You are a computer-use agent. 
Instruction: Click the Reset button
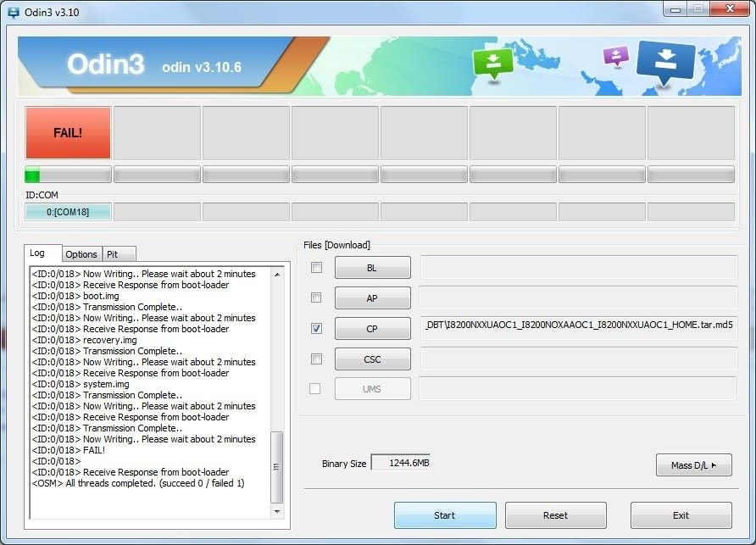[x=556, y=515]
